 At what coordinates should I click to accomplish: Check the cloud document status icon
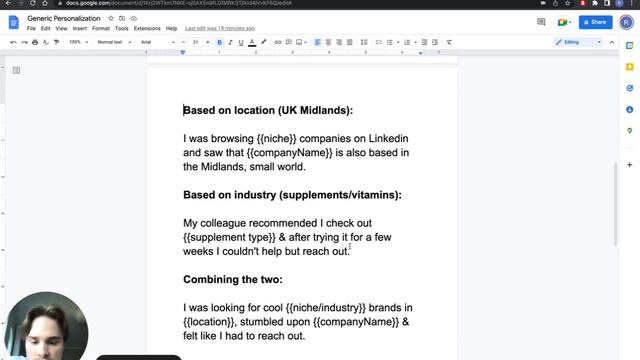click(x=133, y=18)
